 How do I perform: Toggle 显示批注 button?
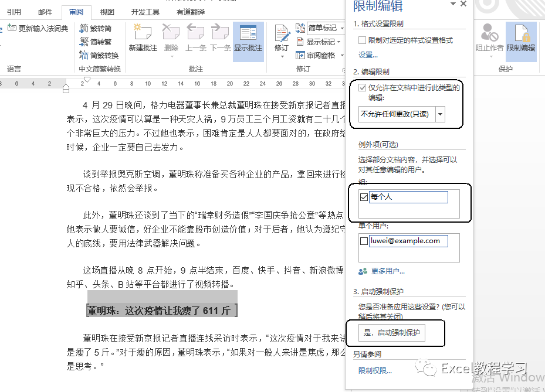tap(248, 42)
